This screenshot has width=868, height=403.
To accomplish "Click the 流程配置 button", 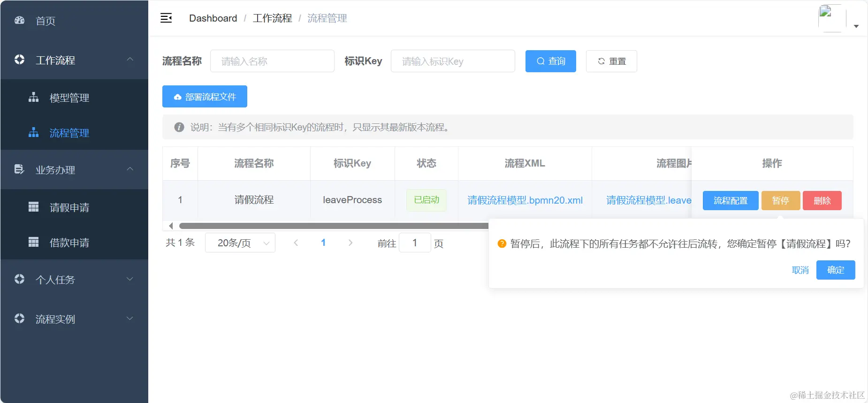I will 731,200.
